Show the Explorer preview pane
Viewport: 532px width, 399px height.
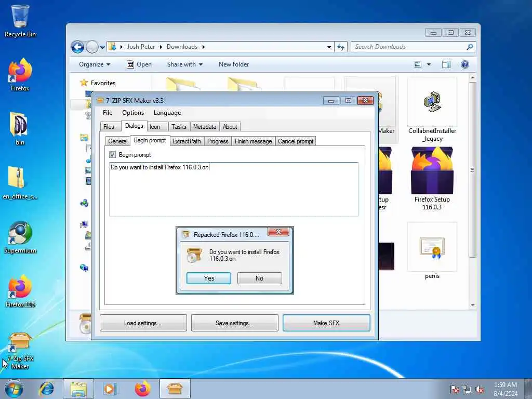coord(446,64)
